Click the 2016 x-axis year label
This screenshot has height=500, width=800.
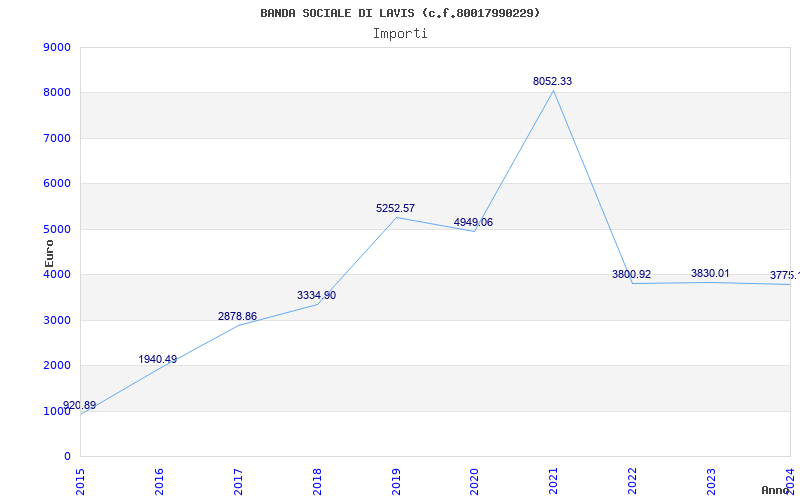tap(159, 481)
